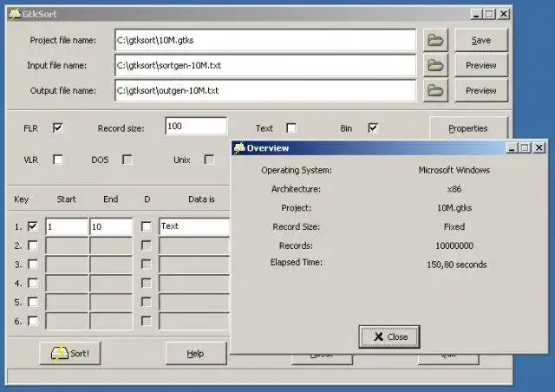The width and height of the screenshot is (555, 392).
Task: Open folder browser for Output file name
Action: point(435,91)
